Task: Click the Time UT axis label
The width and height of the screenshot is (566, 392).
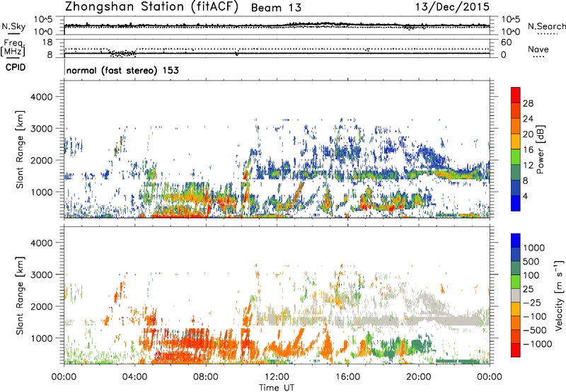Action: 277,388
